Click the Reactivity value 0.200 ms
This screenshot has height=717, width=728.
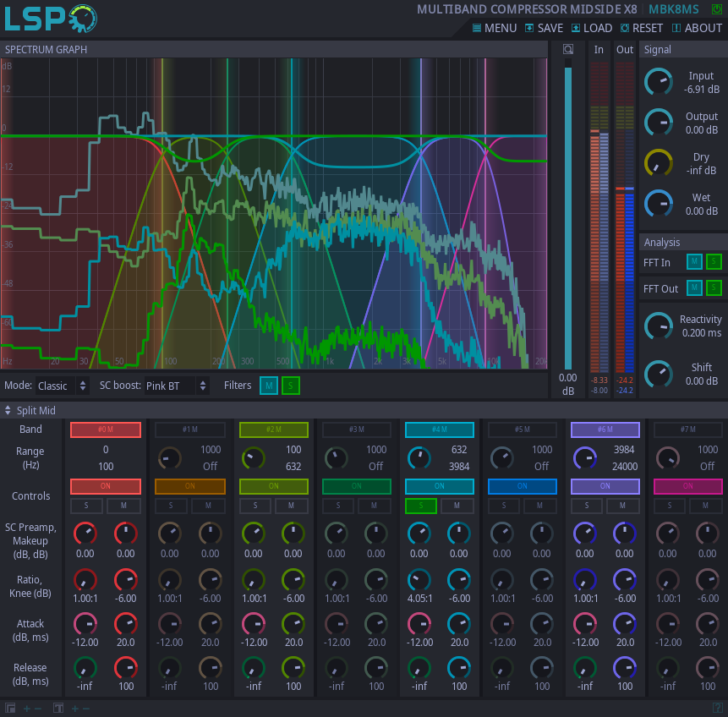click(x=702, y=333)
